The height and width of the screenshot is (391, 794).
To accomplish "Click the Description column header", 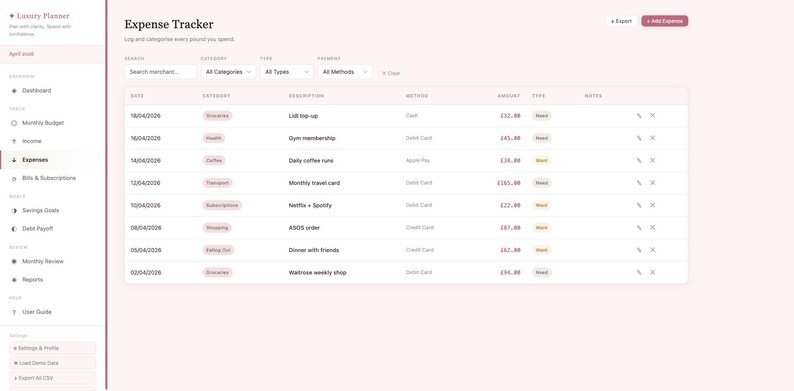I will point(306,96).
